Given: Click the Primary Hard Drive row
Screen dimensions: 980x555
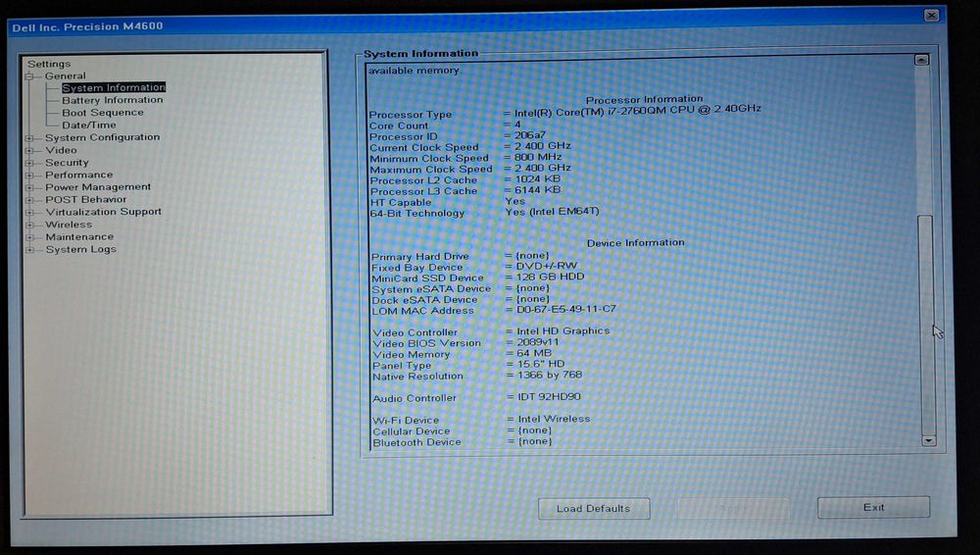Looking at the screenshot, I should coord(461,257).
